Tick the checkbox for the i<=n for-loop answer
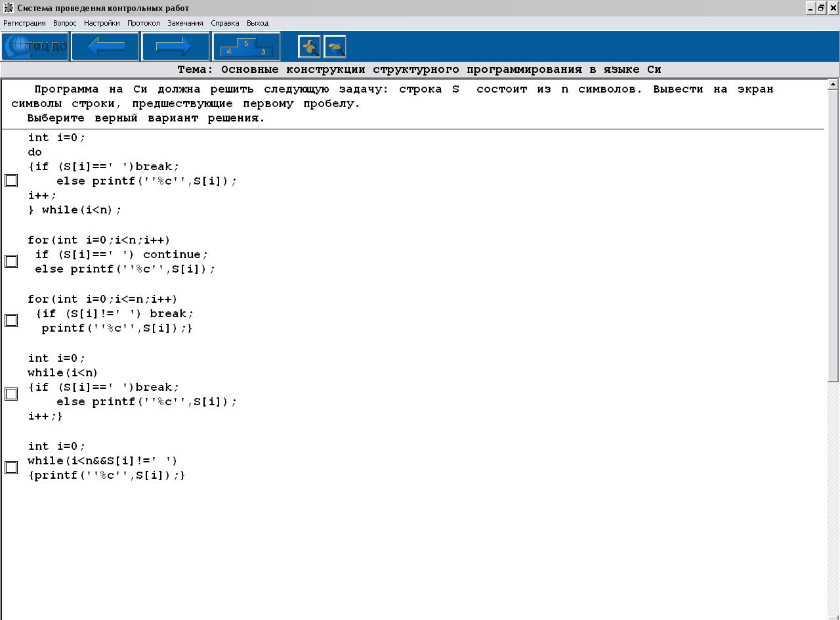840x620 pixels. click(x=11, y=321)
